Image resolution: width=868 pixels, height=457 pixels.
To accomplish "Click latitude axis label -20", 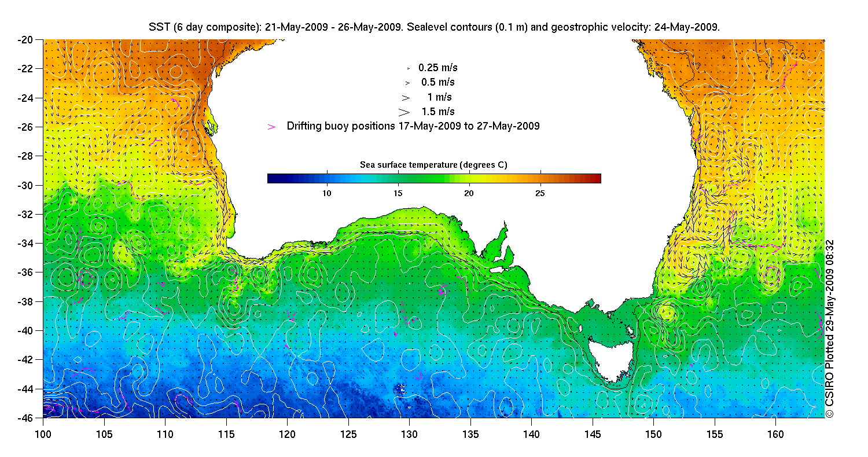I will coord(26,40).
